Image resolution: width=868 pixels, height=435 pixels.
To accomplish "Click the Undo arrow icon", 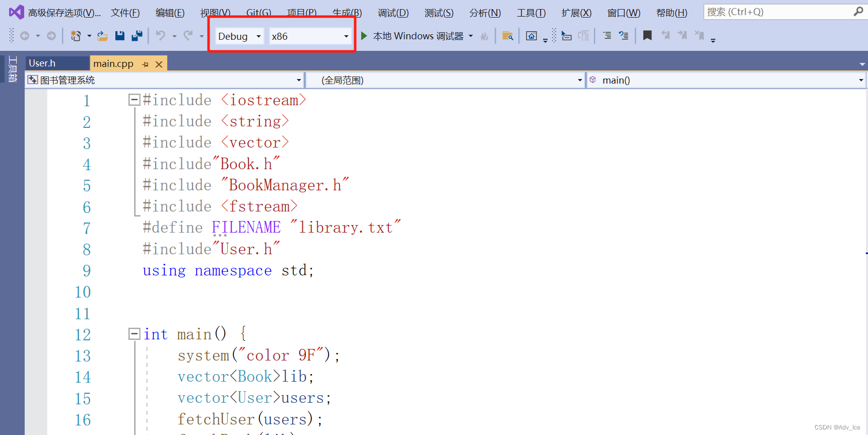I will 160,36.
